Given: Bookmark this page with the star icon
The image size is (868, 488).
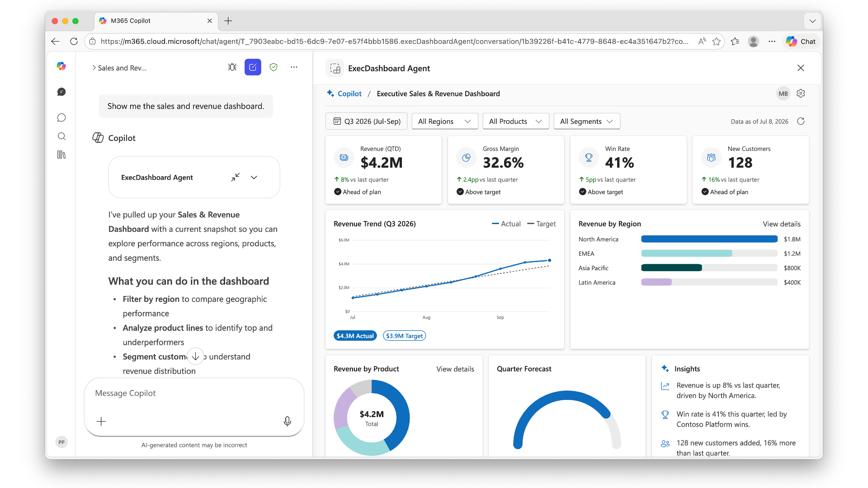Looking at the screenshot, I should pyautogui.click(x=717, y=42).
